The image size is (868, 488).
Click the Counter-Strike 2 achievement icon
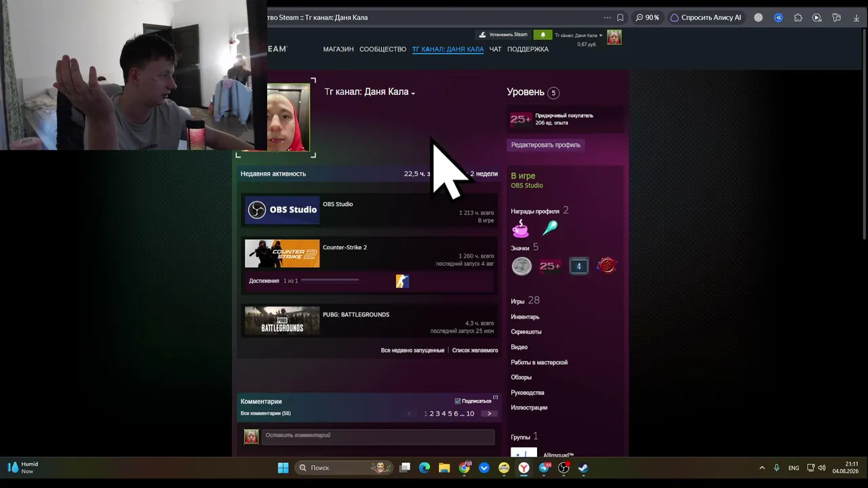(x=402, y=281)
